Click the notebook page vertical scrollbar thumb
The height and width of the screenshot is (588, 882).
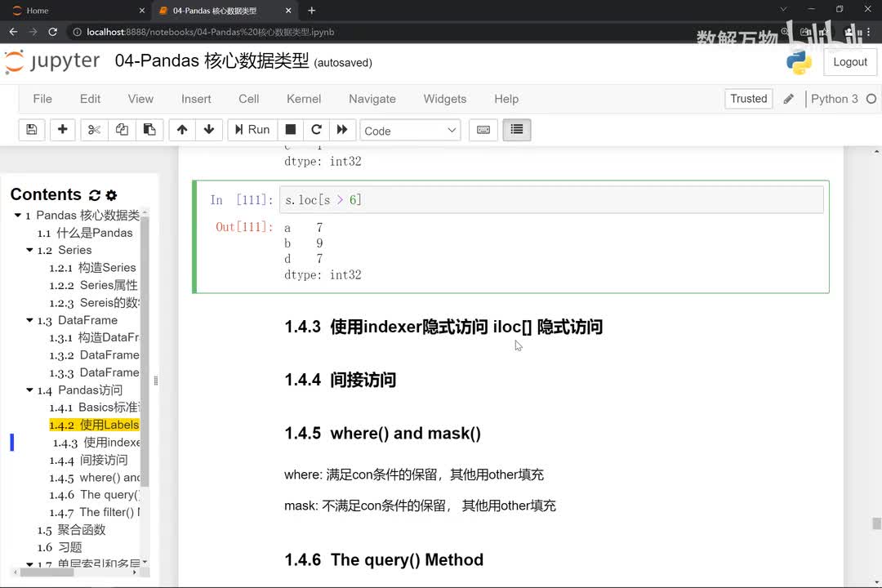pos(876,523)
